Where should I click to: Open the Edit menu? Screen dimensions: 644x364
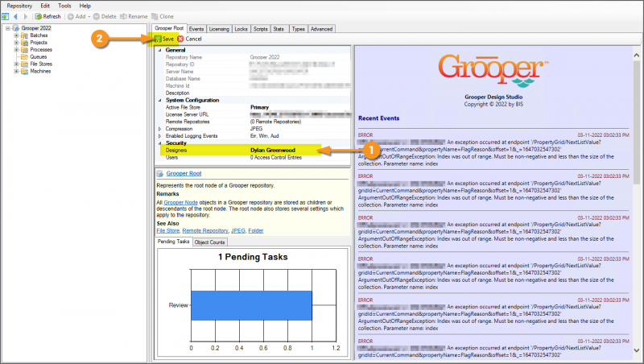click(45, 6)
